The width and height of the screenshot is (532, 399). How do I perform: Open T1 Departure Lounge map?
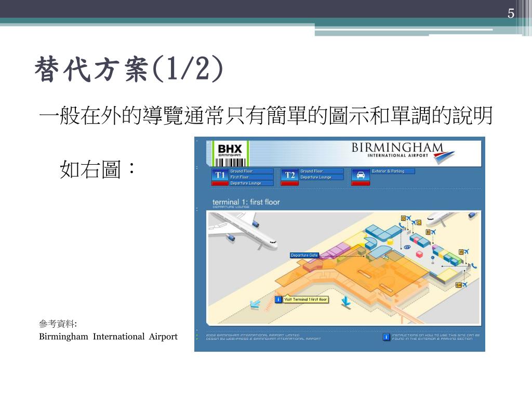pos(251,183)
